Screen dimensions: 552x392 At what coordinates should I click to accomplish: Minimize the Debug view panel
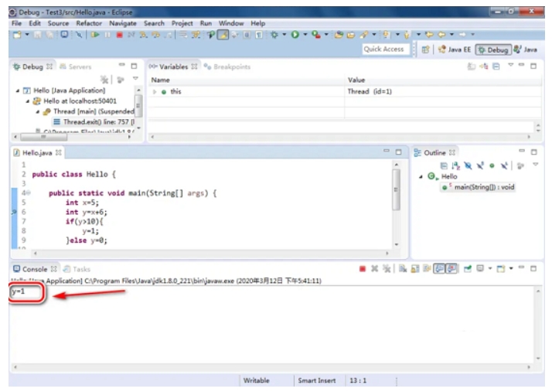(122, 66)
